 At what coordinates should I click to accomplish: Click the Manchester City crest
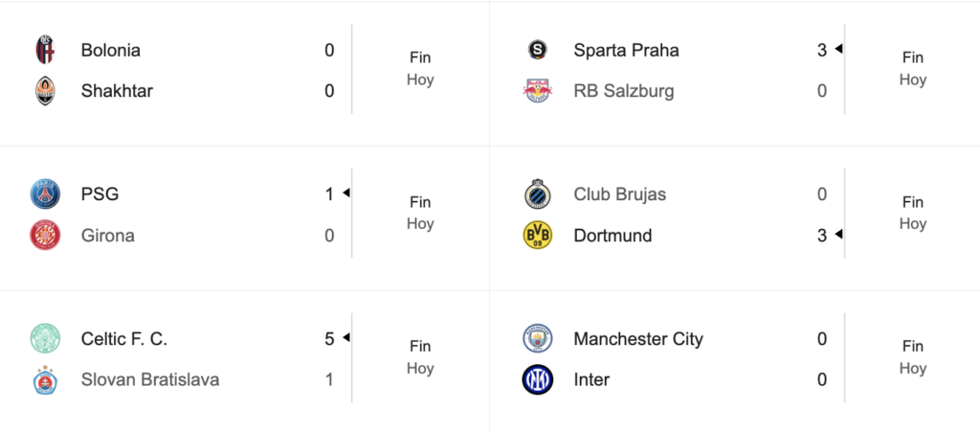[538, 339]
